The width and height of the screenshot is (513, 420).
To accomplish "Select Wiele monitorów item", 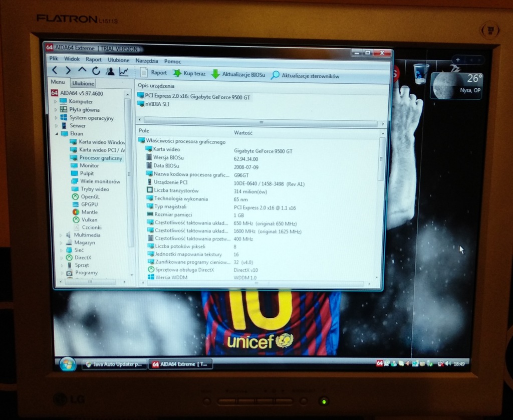I will coord(96,181).
